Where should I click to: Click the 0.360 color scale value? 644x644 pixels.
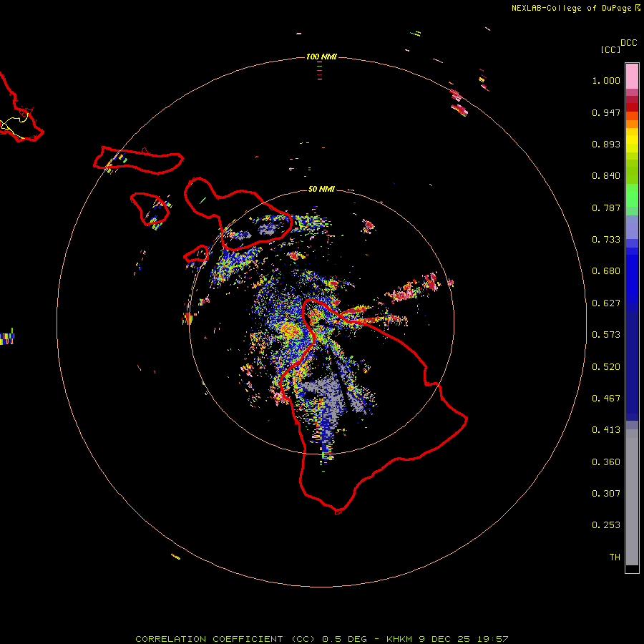(x=606, y=462)
